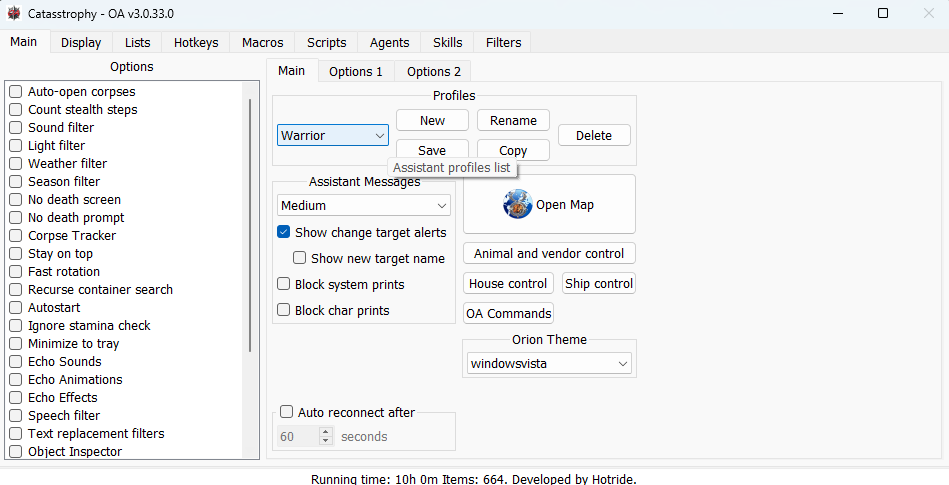The width and height of the screenshot is (949, 485).
Task: Open the Warrior profile dropdown
Action: (x=333, y=135)
